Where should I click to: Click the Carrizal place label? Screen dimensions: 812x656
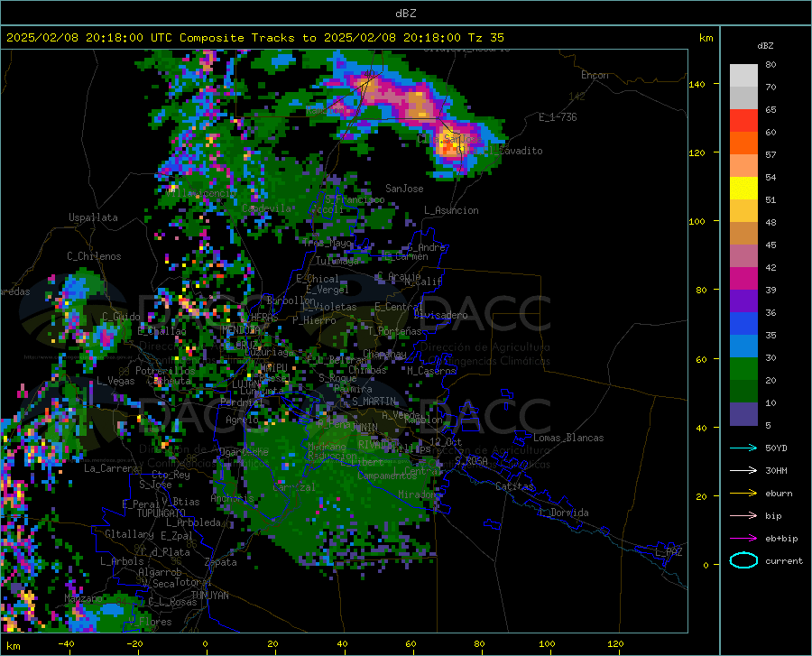tap(294, 487)
